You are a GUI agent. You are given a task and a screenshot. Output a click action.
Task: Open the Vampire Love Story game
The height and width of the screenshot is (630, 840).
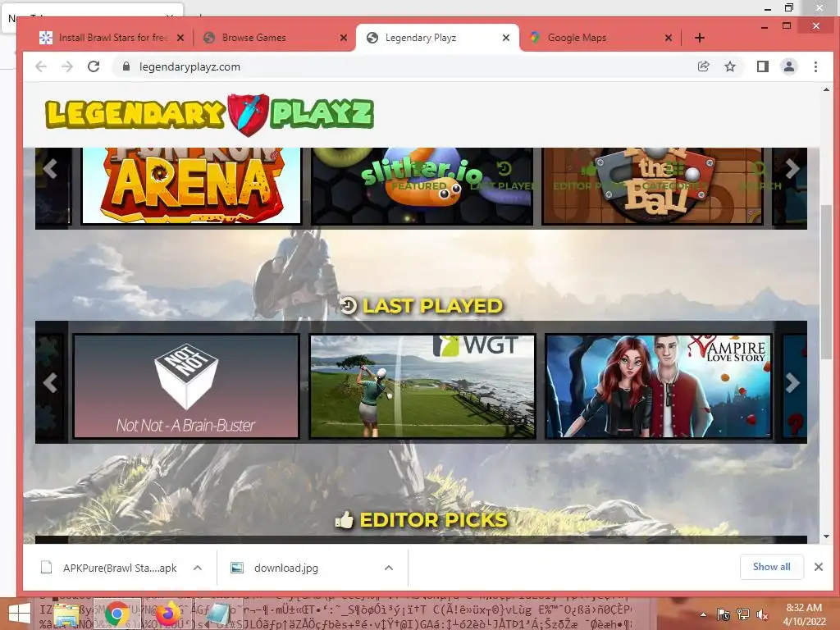click(659, 386)
